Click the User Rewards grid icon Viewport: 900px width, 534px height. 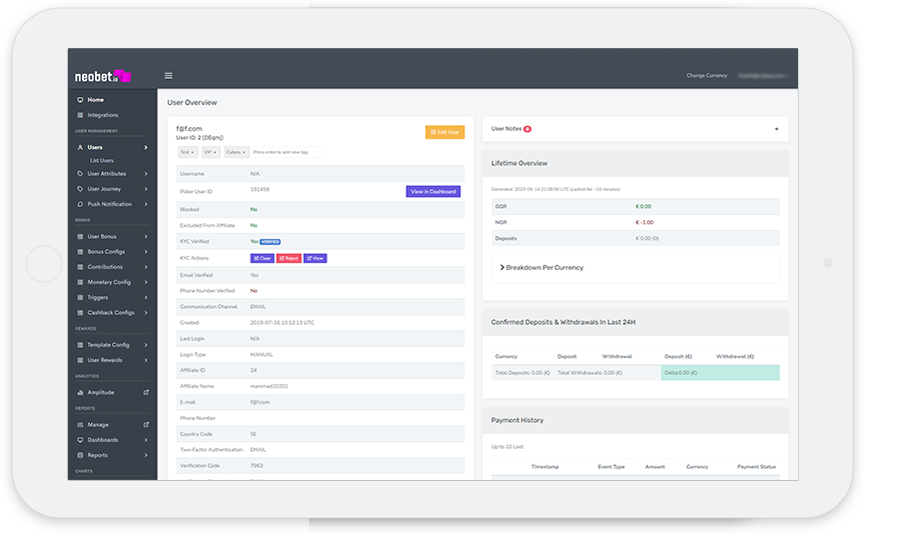80,361
